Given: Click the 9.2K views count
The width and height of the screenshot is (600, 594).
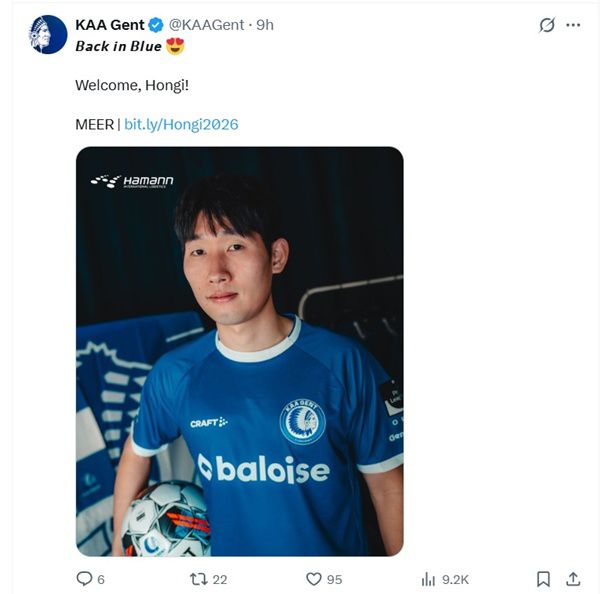Looking at the screenshot, I should click(455, 579).
